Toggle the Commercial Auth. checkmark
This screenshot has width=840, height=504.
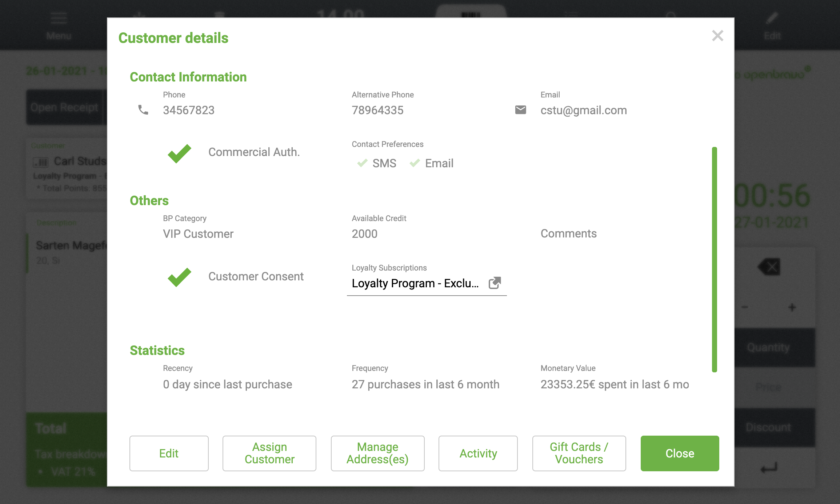pos(180,153)
